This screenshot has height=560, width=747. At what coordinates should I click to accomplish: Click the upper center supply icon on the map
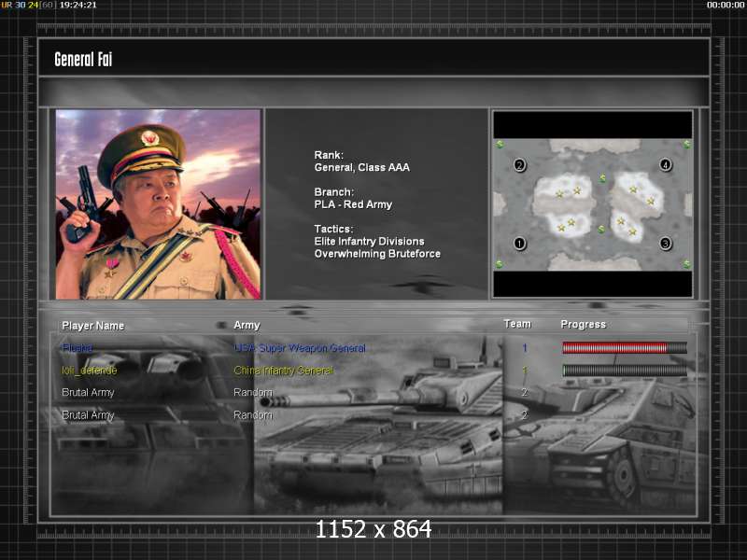tap(602, 178)
